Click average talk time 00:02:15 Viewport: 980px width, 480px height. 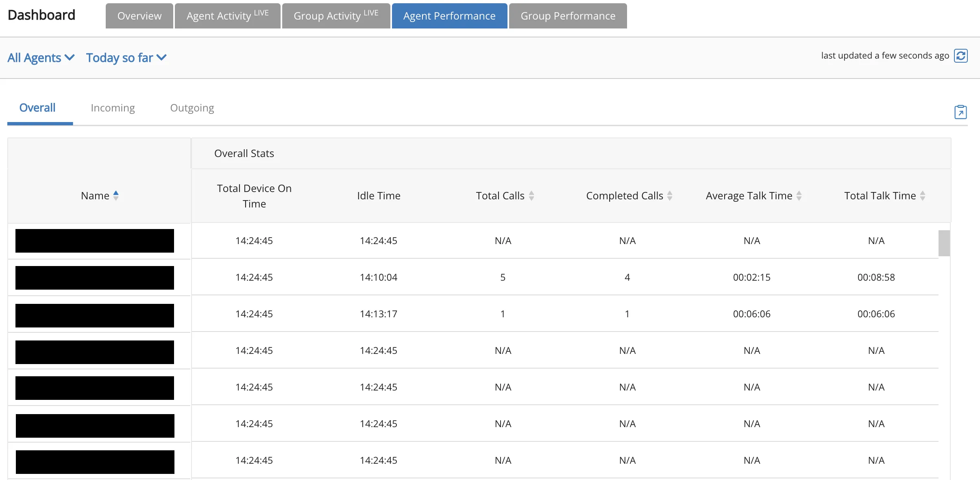point(752,277)
